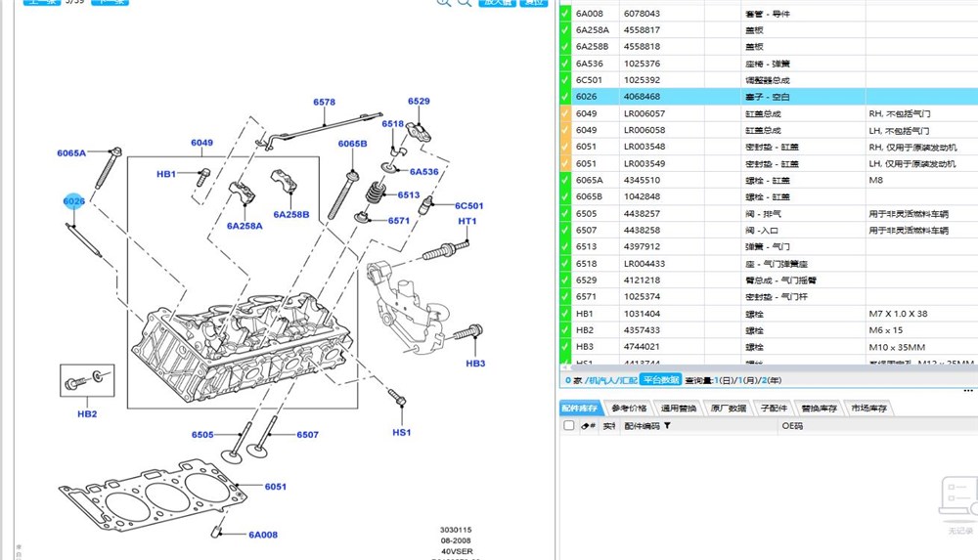Image resolution: width=978 pixels, height=560 pixels.
Task: Click the green check icon of highlighted row 6026
Action: click(565, 97)
